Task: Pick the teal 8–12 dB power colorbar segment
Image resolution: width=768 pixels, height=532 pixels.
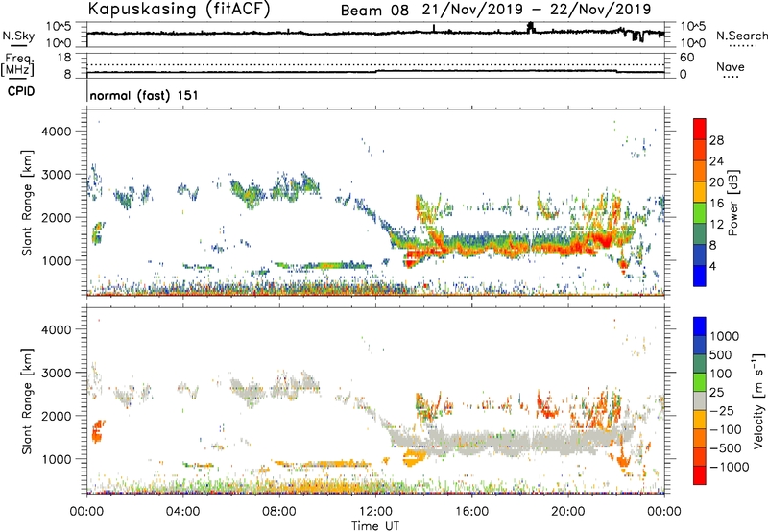Action: (x=700, y=234)
